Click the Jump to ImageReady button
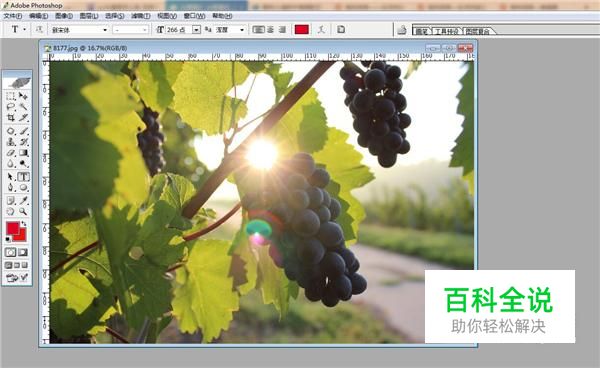Screen dimensions: 600x368 click(17, 277)
